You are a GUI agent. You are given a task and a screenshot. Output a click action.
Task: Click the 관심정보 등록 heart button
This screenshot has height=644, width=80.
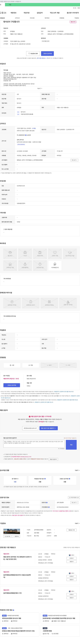(33, 54)
